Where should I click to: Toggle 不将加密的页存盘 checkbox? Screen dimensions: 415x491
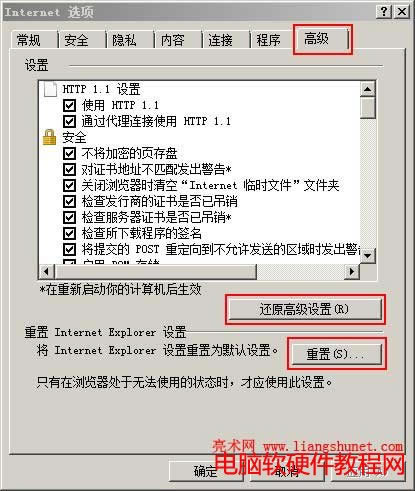point(69,153)
